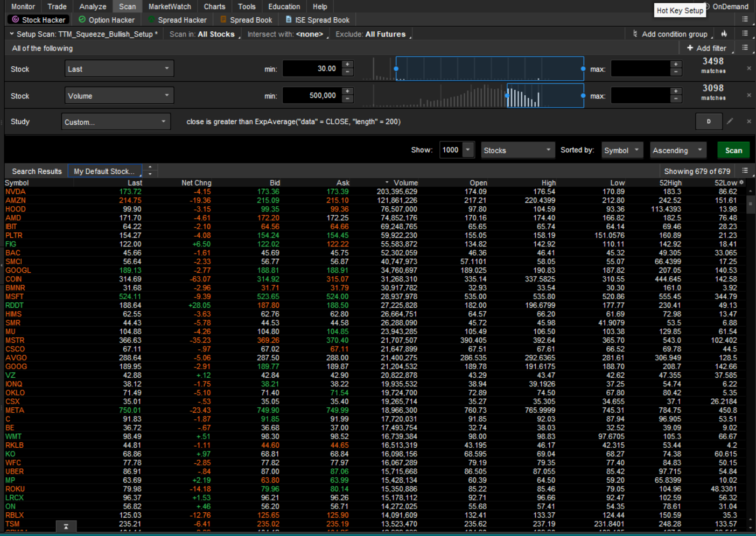Switch to the Monitor tab

(23, 6)
